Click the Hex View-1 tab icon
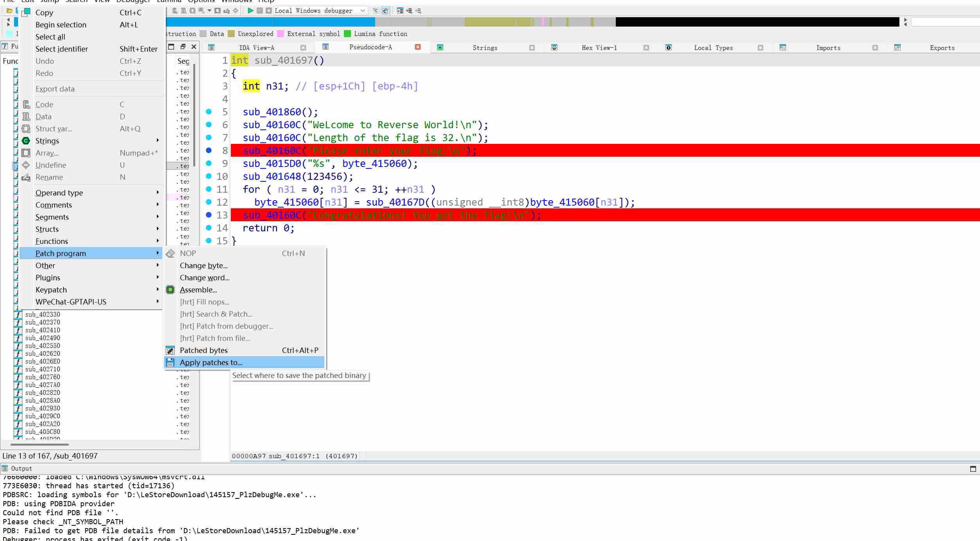The width and height of the screenshot is (980, 541). tap(554, 48)
